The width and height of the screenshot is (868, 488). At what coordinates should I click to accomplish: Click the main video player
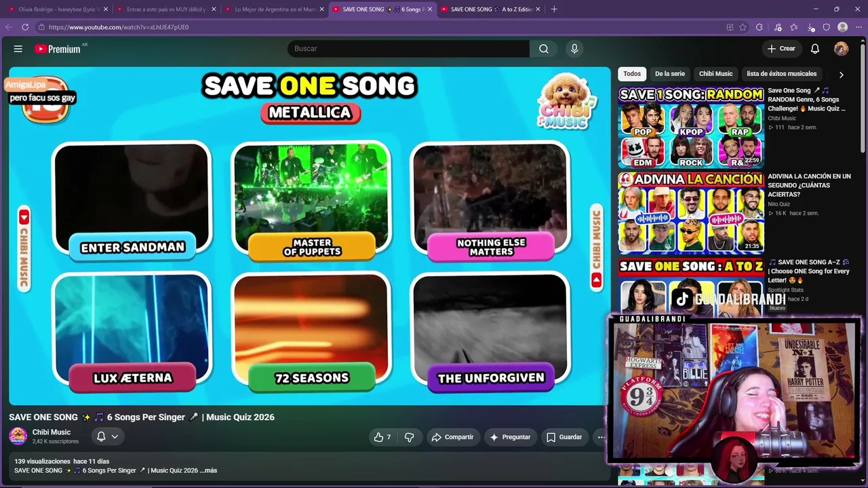coord(310,236)
